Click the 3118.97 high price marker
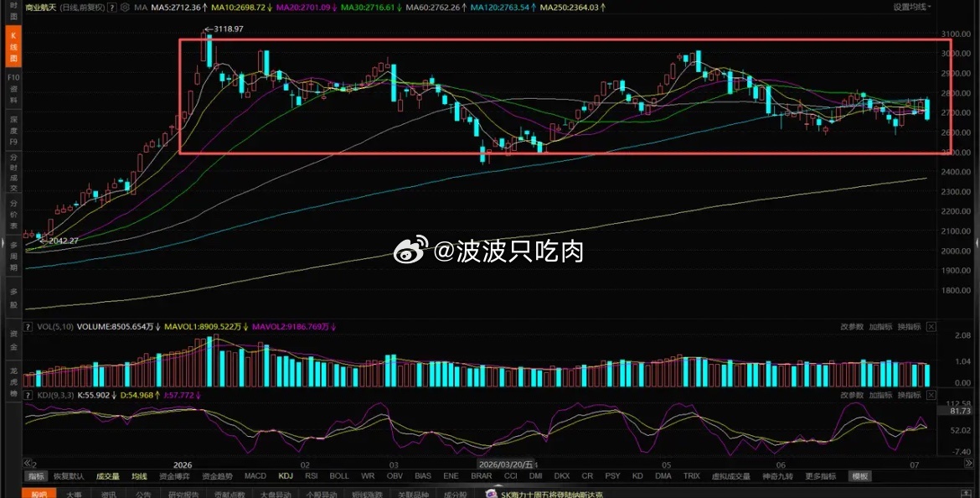This screenshot has height=498, width=980. [224, 29]
